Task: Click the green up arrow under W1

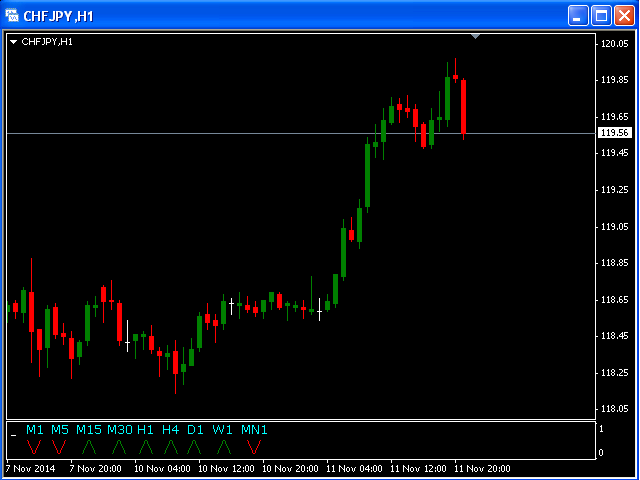Action: pos(223,446)
